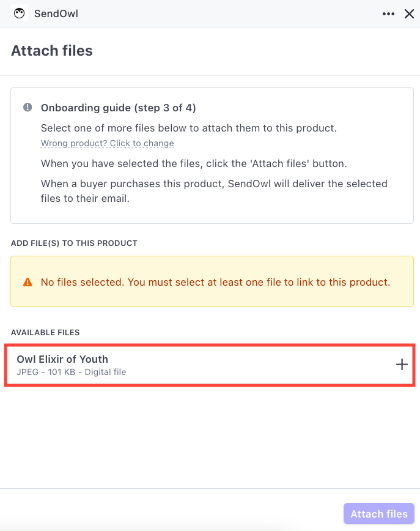Click the SendOwl app title text
420x531 pixels.
pyautogui.click(x=56, y=13)
